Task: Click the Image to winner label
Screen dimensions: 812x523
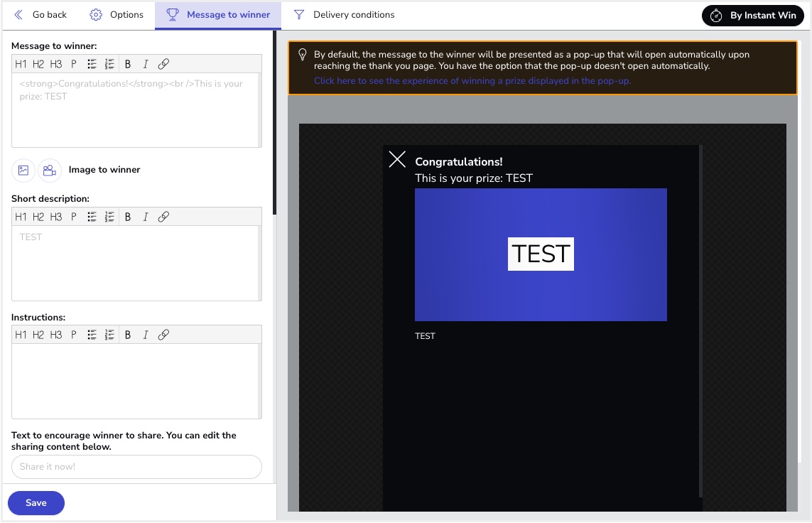Action: coord(104,170)
